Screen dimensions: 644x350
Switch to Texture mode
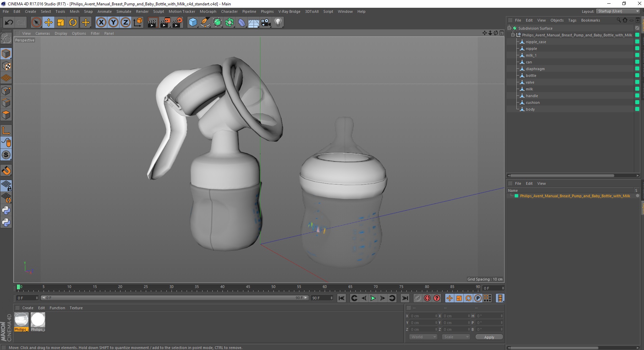[x=6, y=66]
